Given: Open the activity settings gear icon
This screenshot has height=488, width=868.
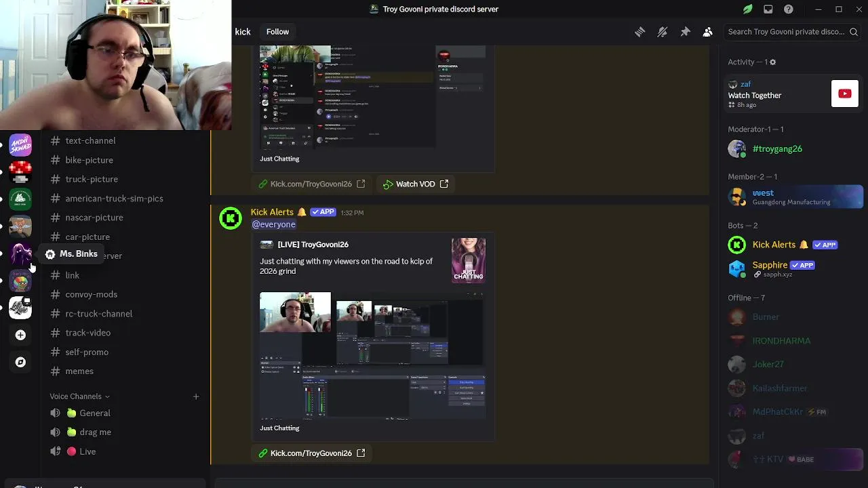Looking at the screenshot, I should [x=772, y=62].
